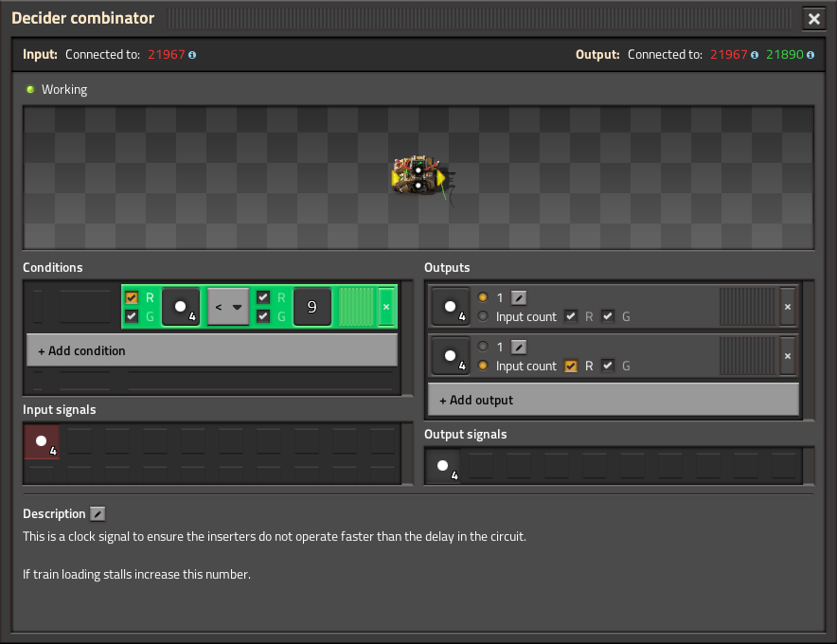Image resolution: width=837 pixels, height=644 pixels.
Task: Click the Add condition button
Action: tap(212, 350)
